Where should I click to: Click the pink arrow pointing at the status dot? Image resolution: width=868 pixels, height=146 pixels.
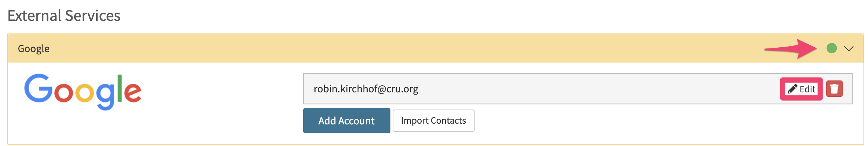[791, 49]
